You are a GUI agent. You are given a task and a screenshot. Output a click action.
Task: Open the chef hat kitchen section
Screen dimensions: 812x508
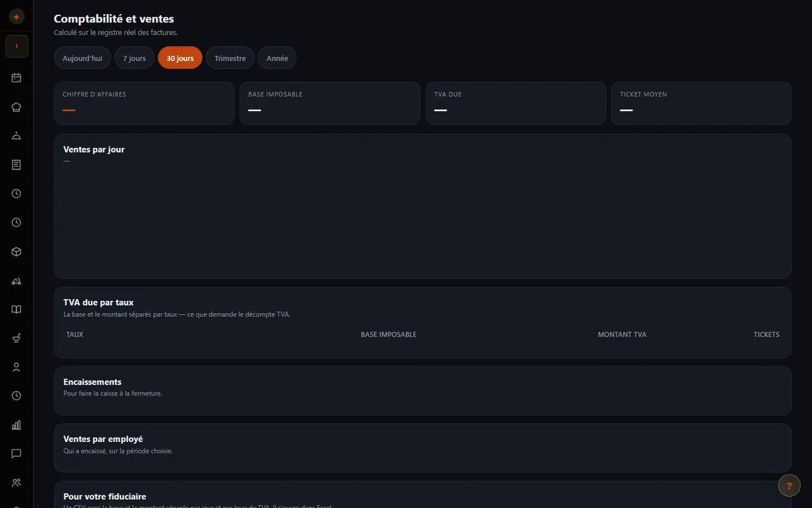point(16,107)
